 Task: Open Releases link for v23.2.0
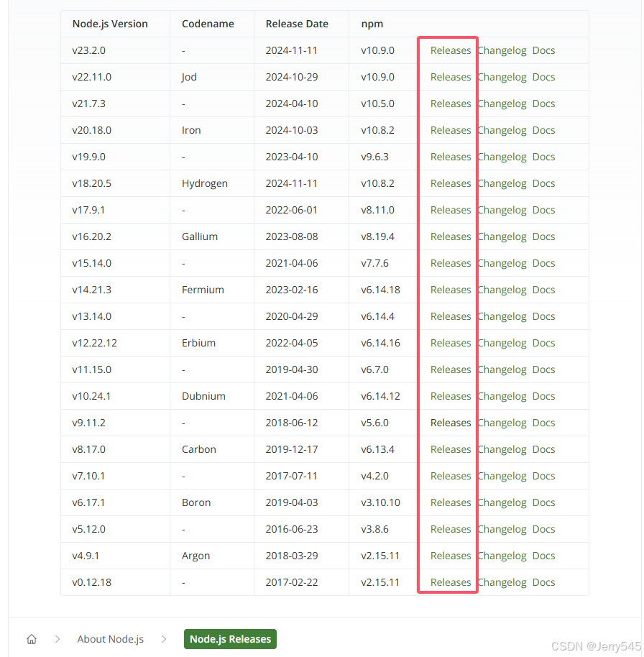(451, 50)
